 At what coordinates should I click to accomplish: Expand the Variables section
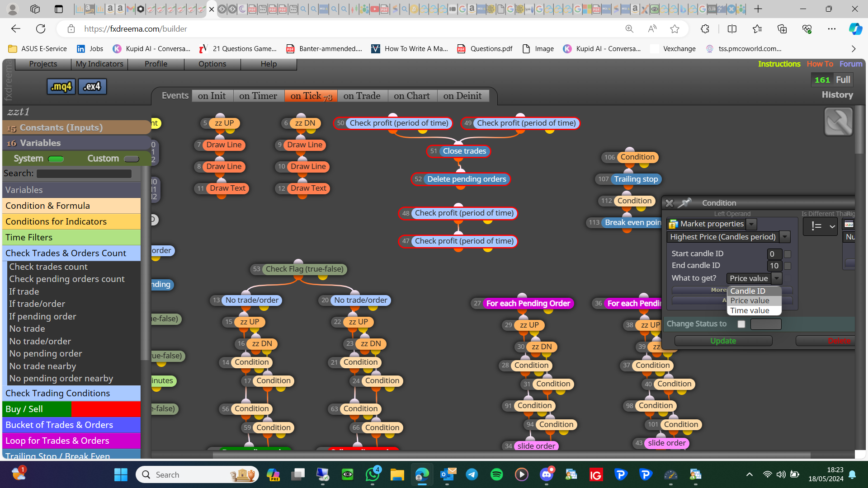click(77, 143)
